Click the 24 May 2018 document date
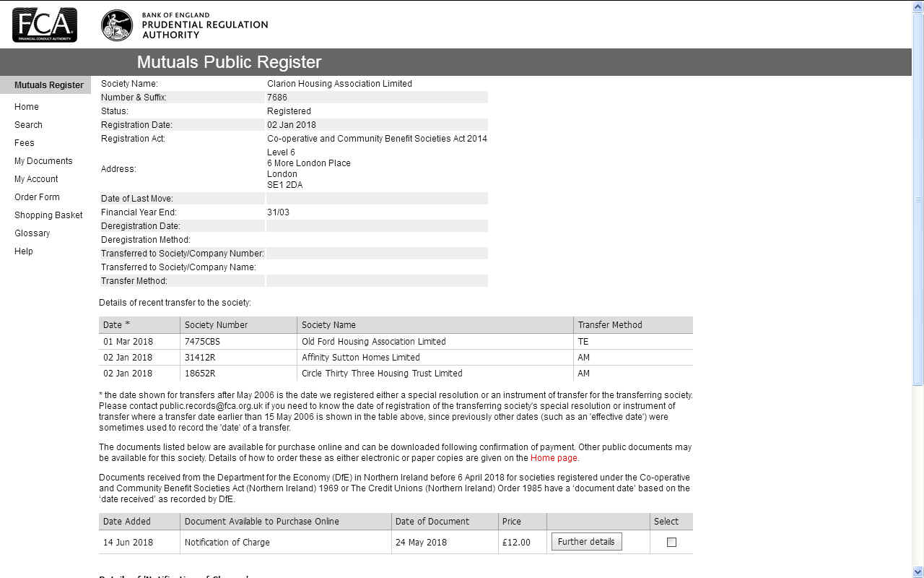The width and height of the screenshot is (924, 578). pos(421,543)
